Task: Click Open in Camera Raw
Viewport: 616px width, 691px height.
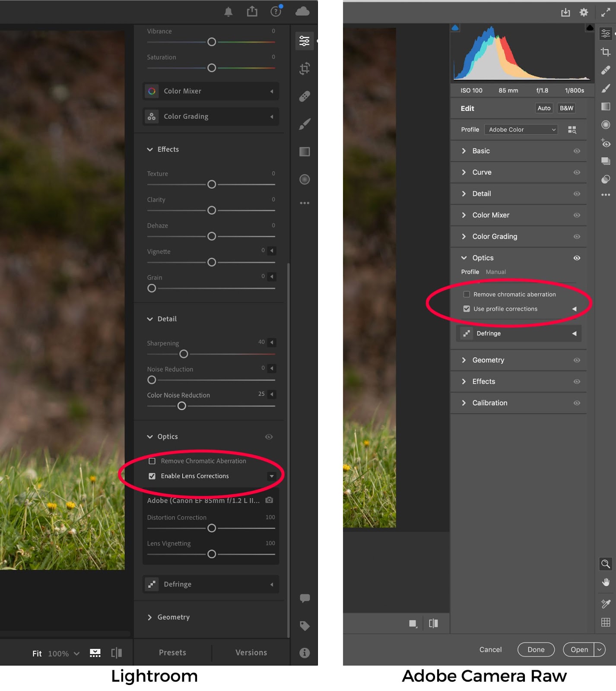Action: coord(579,650)
